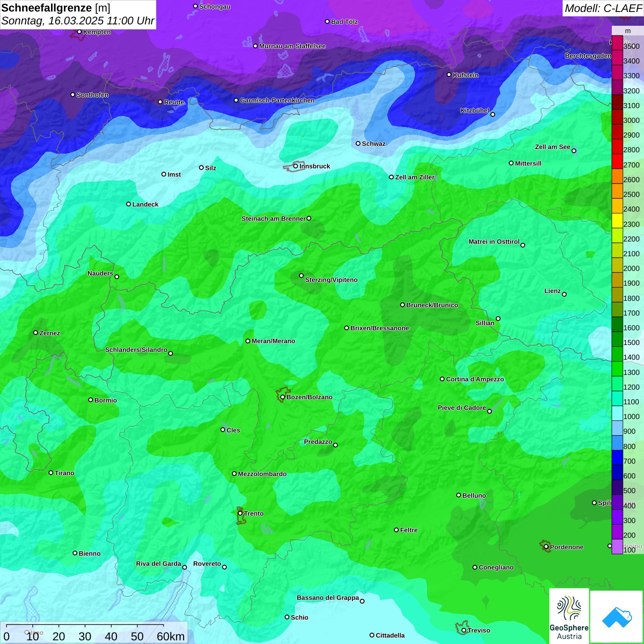This screenshot has height=644, width=644.
Task: Click the Schwaz label
Action: tap(374, 144)
